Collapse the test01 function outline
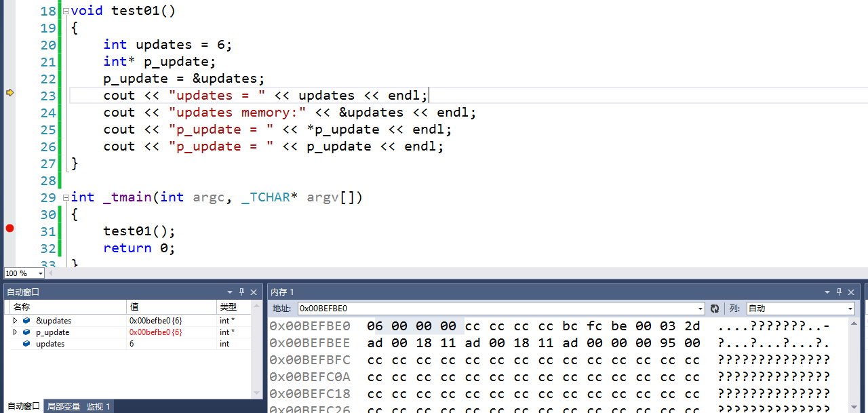868x413 pixels. 66,12
